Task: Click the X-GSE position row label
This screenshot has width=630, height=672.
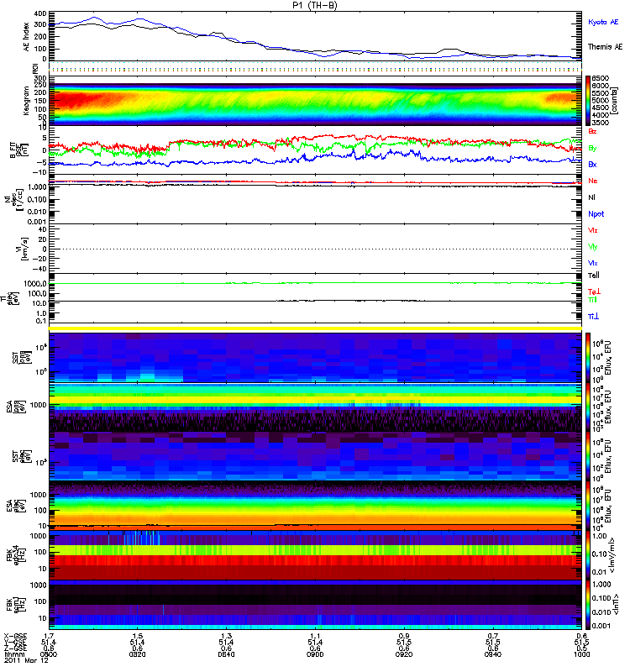Action: [x=15, y=637]
